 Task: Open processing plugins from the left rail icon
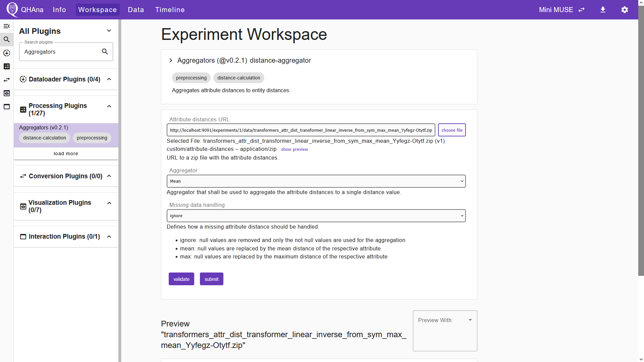[x=7, y=66]
